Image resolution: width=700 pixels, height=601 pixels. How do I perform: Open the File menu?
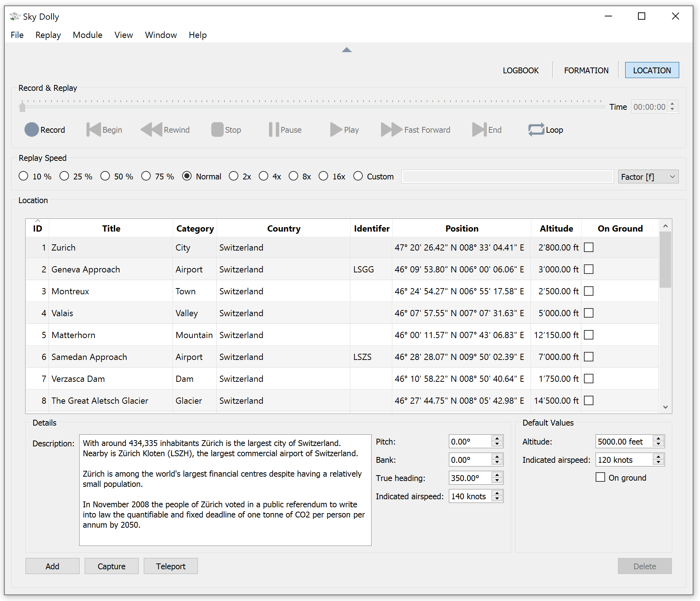[x=17, y=35]
